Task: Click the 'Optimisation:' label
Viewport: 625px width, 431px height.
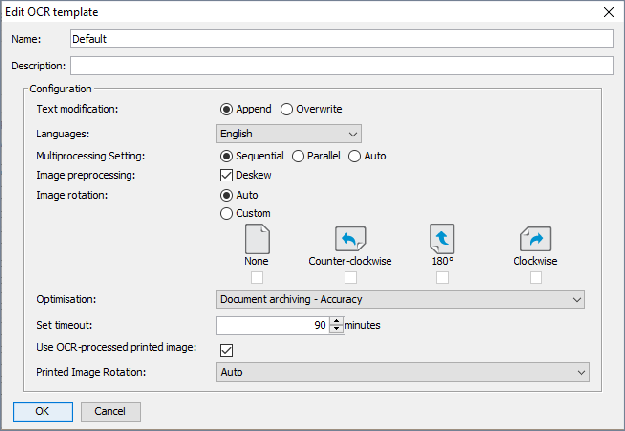Action: (x=66, y=299)
